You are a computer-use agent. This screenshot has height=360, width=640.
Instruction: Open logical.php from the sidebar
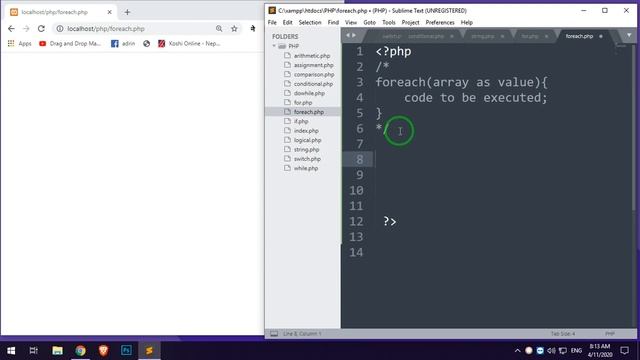coord(307,140)
